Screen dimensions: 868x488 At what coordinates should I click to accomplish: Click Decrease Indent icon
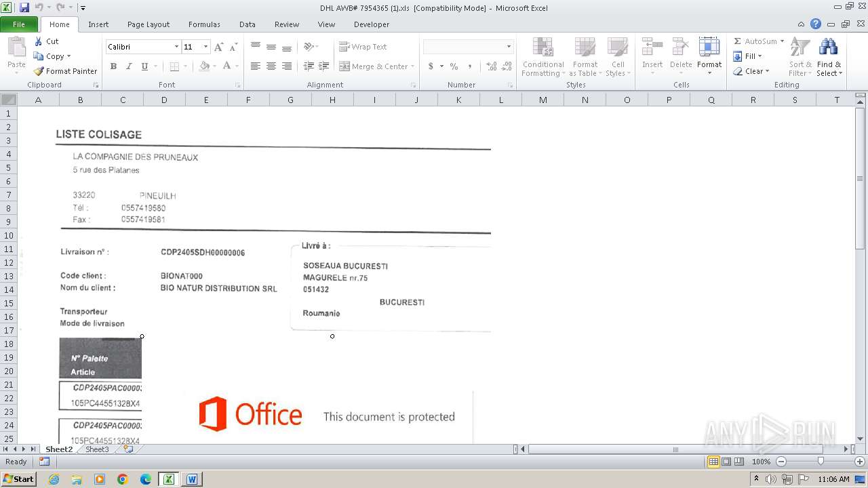pyautogui.click(x=309, y=66)
